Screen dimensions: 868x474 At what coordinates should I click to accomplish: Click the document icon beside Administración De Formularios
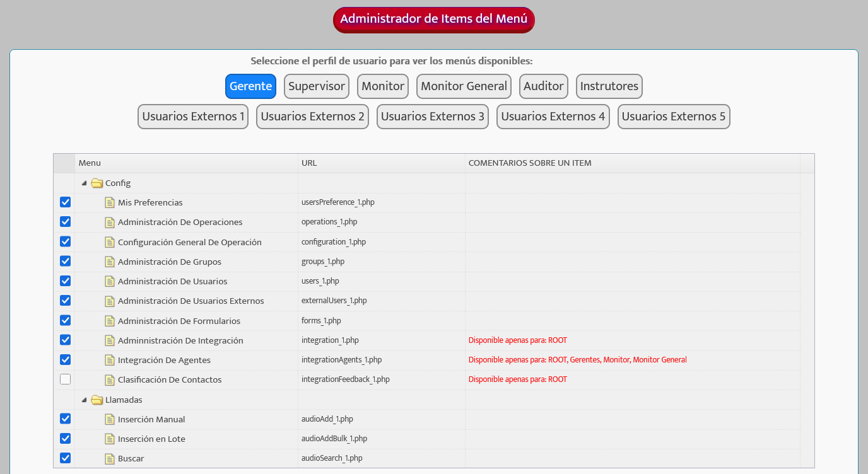(x=110, y=321)
